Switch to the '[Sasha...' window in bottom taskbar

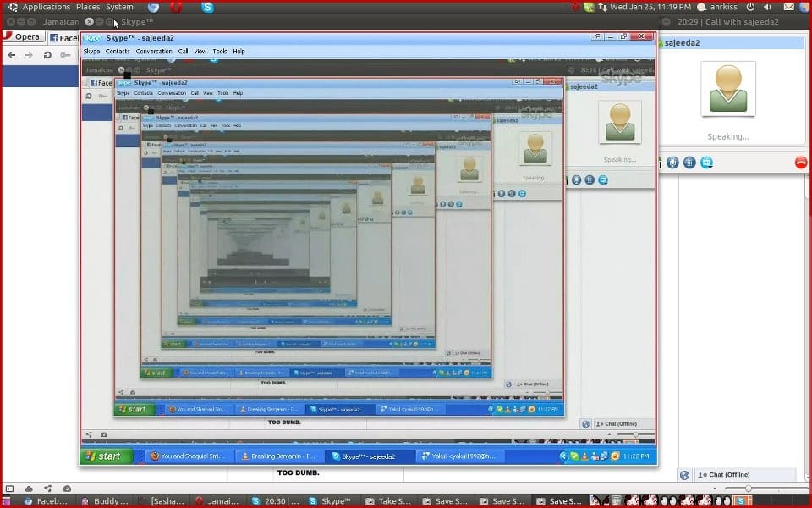[x=162, y=500]
